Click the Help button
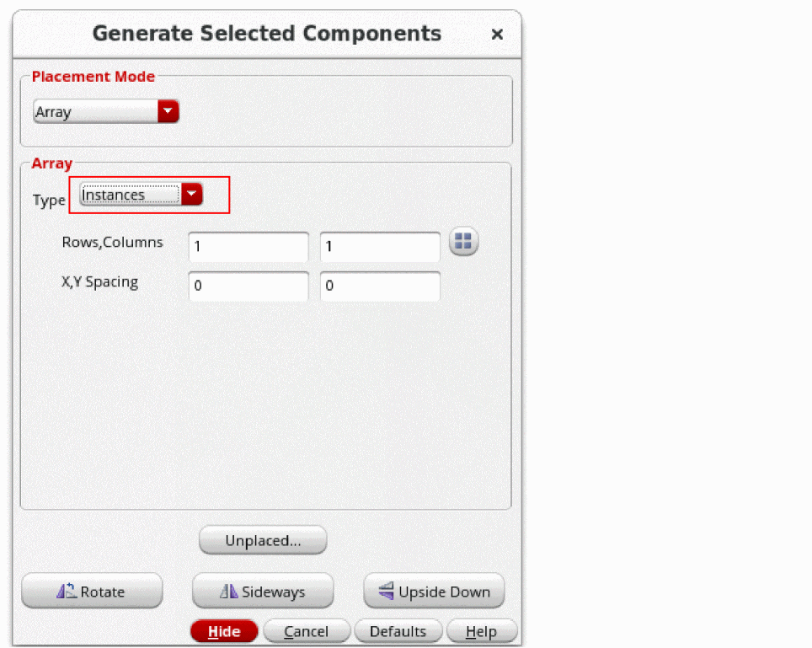Image resolution: width=812 pixels, height=648 pixels. point(482,631)
